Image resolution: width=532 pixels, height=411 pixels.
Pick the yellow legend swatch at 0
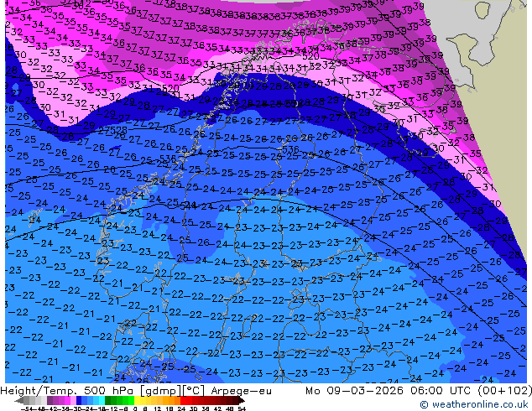pyautogui.click(x=137, y=400)
